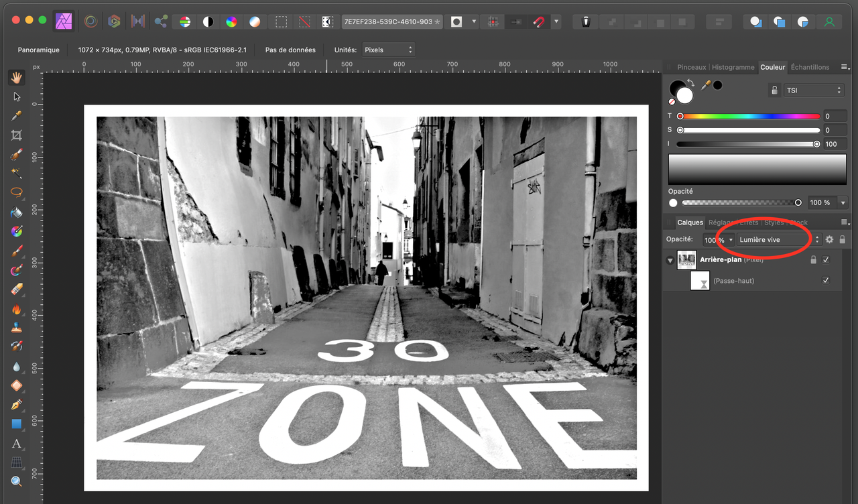
Task: Select the Flood Select magic wand tool
Action: pyautogui.click(x=17, y=174)
